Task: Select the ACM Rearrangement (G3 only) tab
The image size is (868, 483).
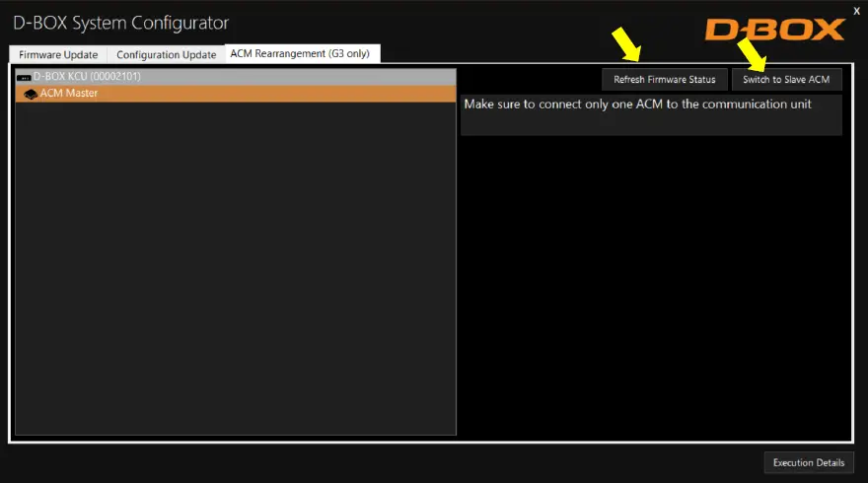Action: pyautogui.click(x=302, y=53)
